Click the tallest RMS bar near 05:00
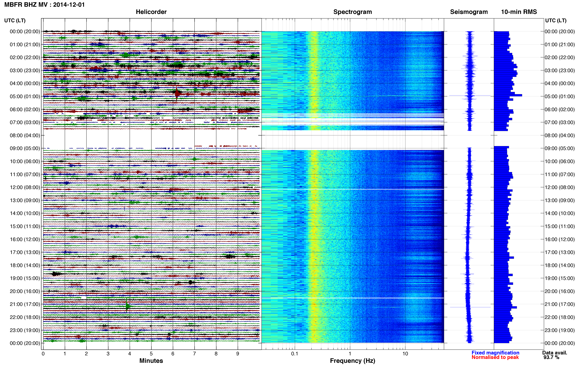 (x=508, y=95)
